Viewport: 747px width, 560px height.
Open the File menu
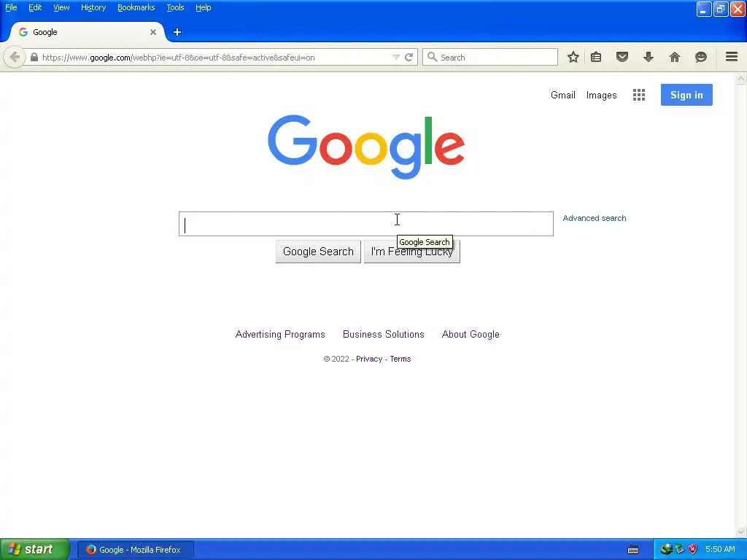click(11, 7)
